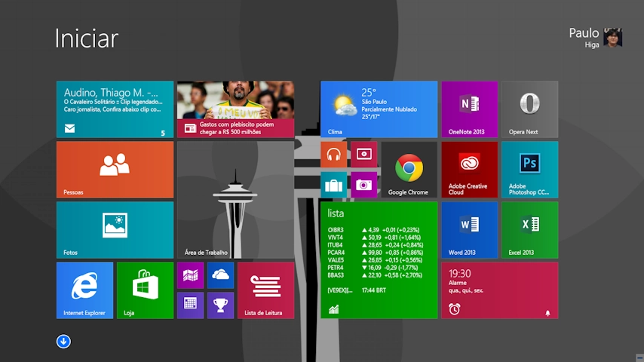The height and width of the screenshot is (362, 644).
Task: Click the BBAS3 stock row
Action: tap(376, 275)
